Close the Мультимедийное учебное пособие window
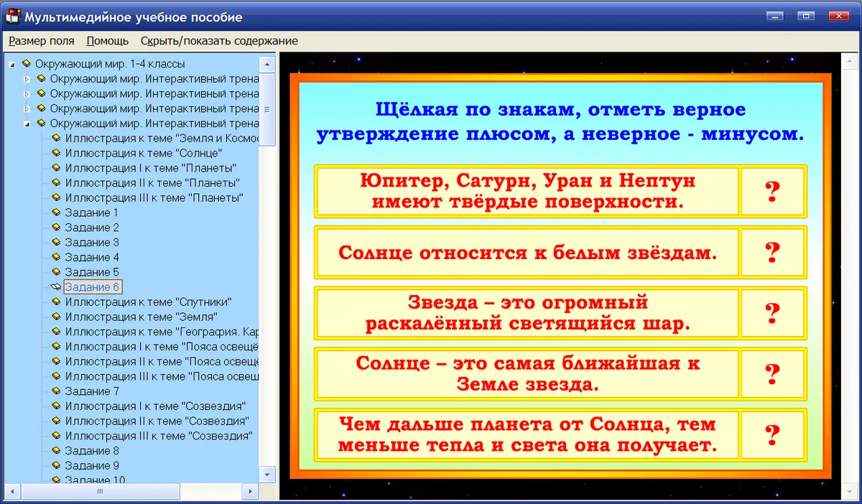Viewport: 862px width, 504px height. pos(837,16)
